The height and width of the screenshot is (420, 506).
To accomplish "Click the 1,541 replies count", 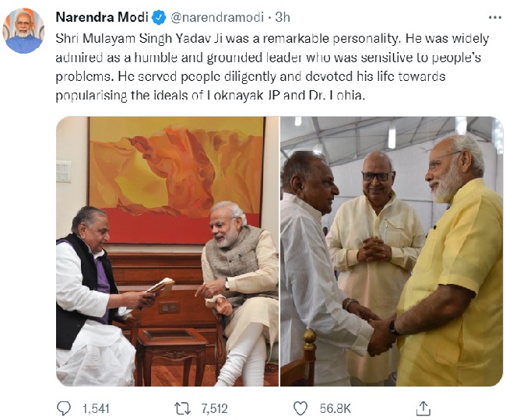I will [x=96, y=407].
